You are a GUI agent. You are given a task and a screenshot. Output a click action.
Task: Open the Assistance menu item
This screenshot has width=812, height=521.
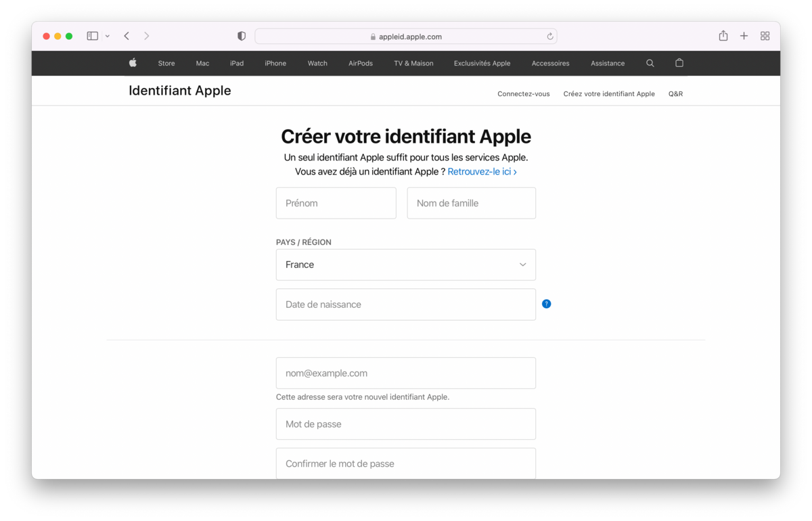(x=608, y=63)
